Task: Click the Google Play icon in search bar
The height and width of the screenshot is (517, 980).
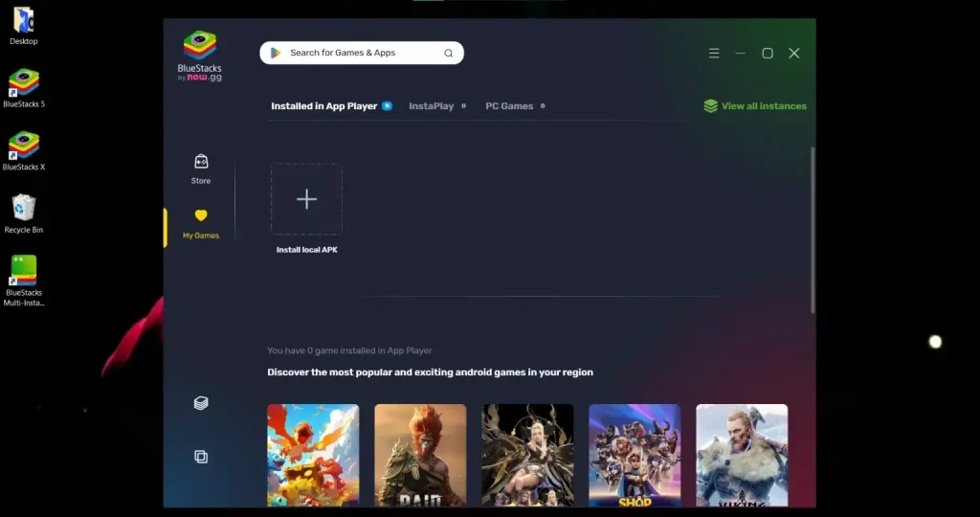Action: [276, 53]
